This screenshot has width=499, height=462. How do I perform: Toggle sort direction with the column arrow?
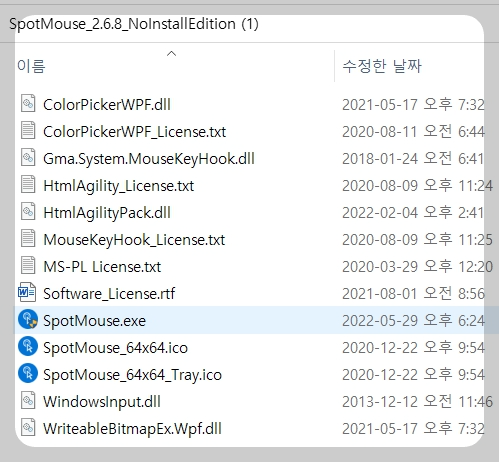click(171, 53)
